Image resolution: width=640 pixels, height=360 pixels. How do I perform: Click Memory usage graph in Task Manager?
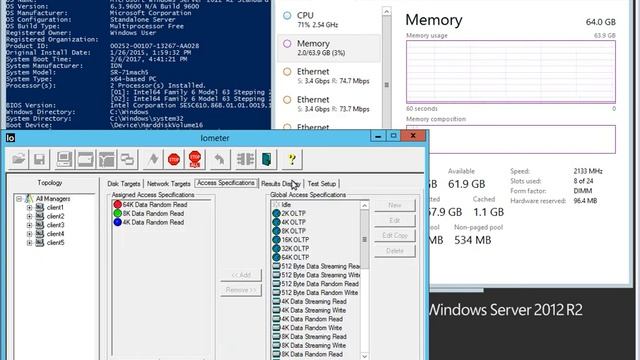pos(511,72)
